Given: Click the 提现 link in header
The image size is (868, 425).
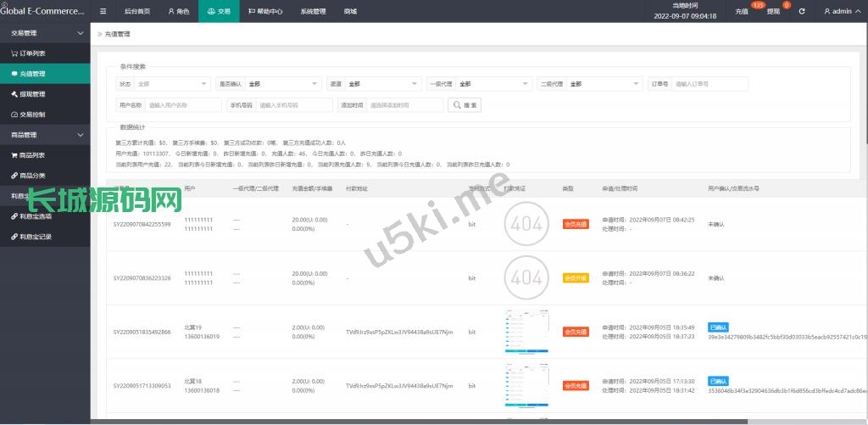Looking at the screenshot, I should 773,12.
